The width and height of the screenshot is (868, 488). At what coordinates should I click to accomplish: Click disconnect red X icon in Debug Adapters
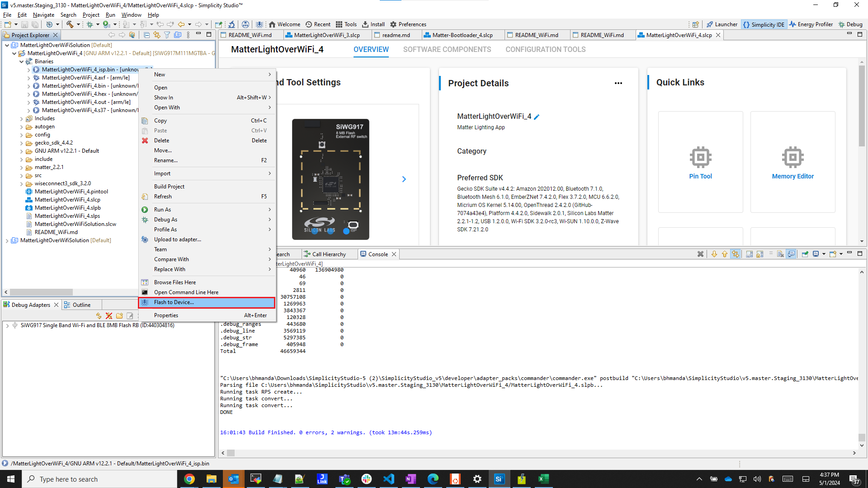109,316
